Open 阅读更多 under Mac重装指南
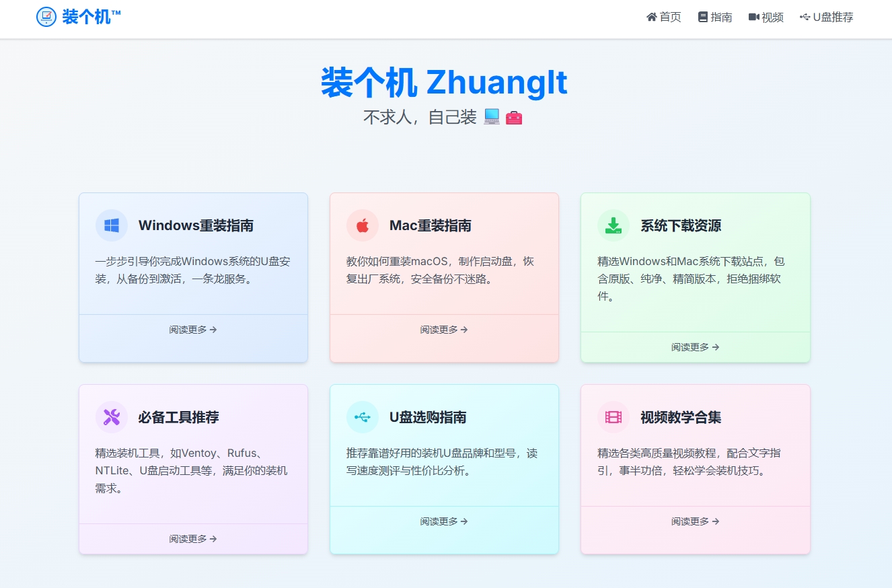Viewport: 892px width, 588px height. point(444,330)
